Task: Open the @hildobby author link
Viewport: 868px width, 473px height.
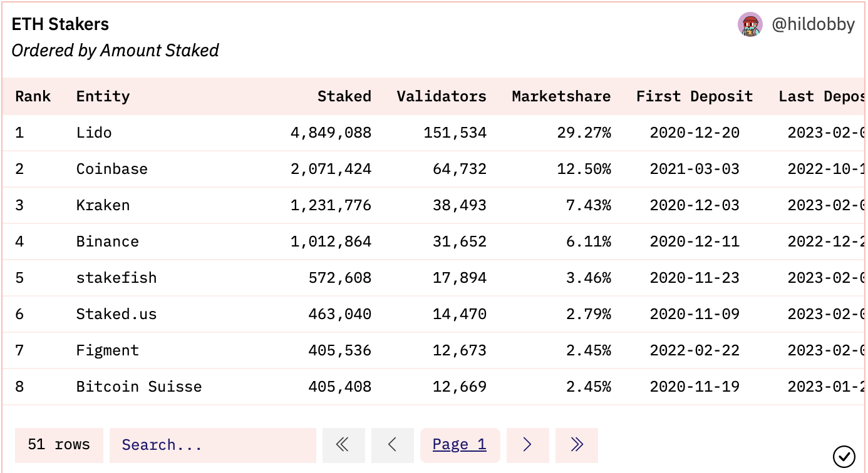Action: coord(814,24)
